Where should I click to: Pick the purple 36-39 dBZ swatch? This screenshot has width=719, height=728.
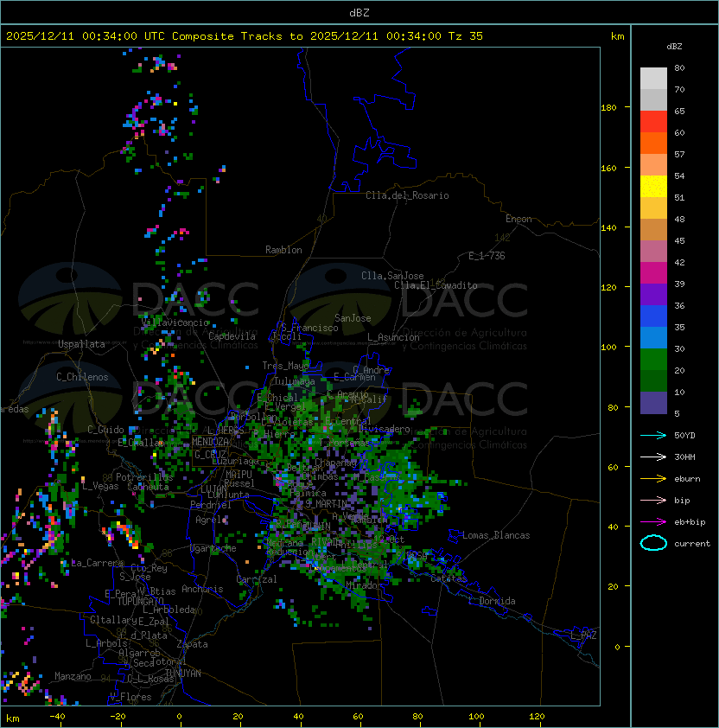click(653, 294)
